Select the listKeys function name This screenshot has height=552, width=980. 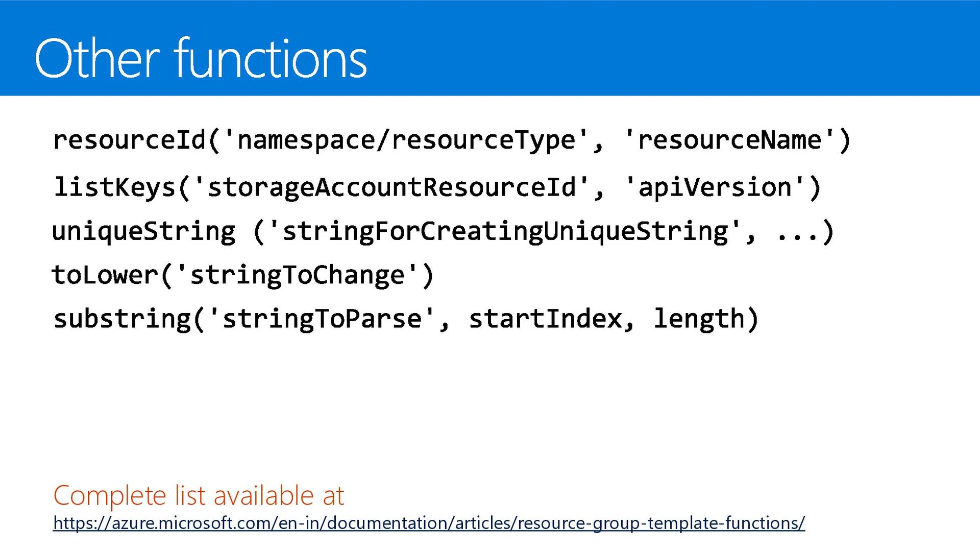point(115,187)
